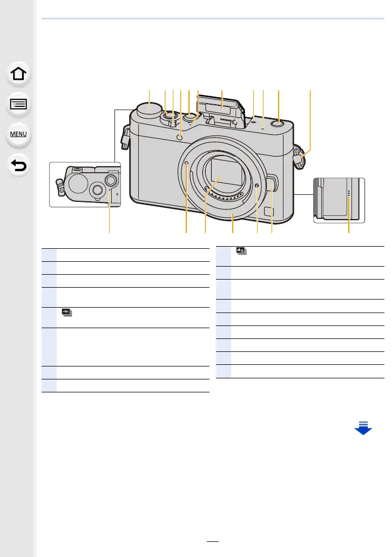
Task: Select the self-timer lamp near the lens mount
Action: (x=180, y=138)
